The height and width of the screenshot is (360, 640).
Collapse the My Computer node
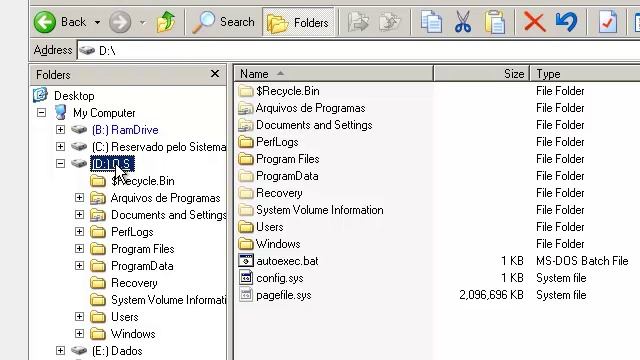click(41, 113)
